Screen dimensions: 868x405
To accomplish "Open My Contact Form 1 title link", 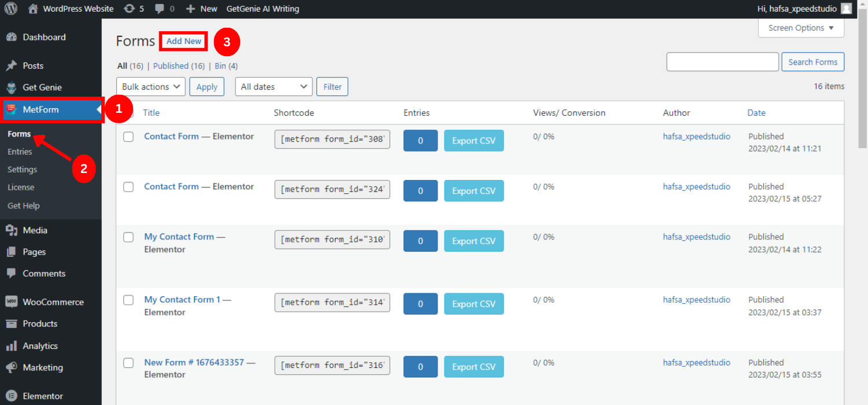I will tap(182, 300).
